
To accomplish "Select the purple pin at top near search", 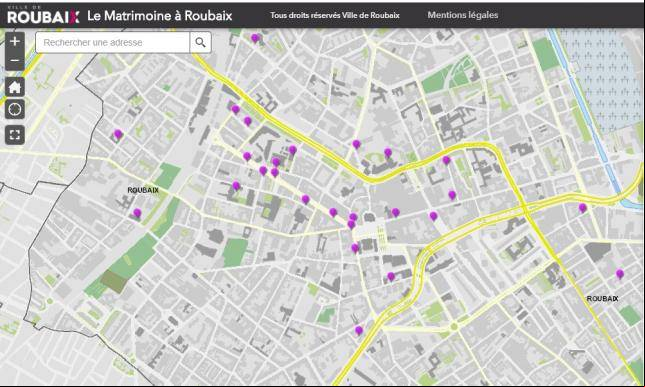I will point(255,38).
